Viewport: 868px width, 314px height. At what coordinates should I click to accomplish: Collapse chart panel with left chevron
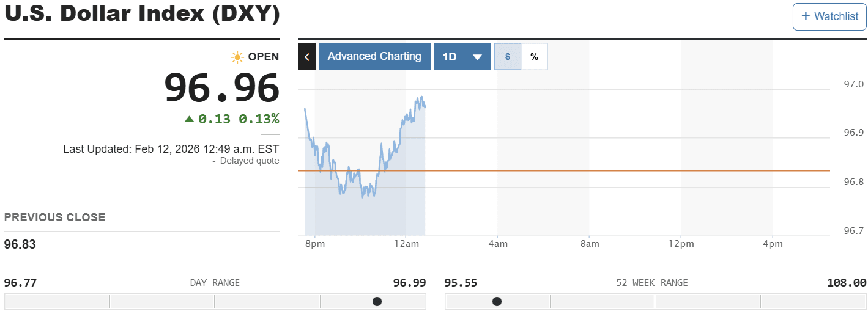point(307,56)
